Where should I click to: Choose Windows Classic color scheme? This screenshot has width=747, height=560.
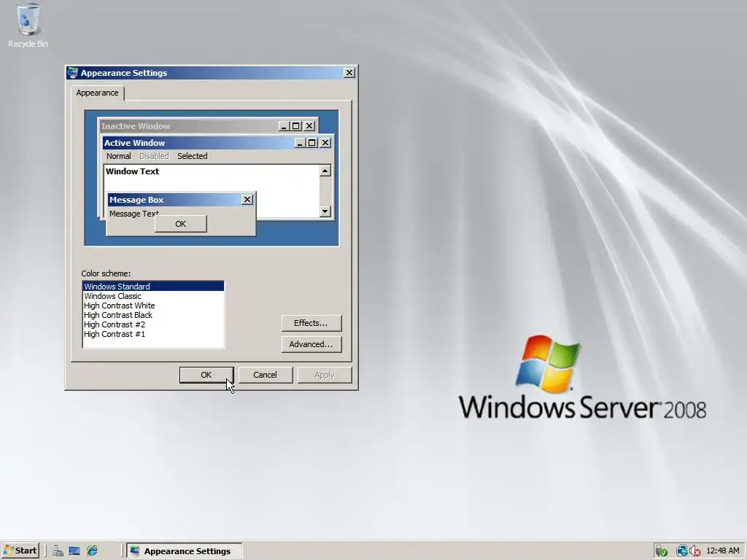pos(153,296)
